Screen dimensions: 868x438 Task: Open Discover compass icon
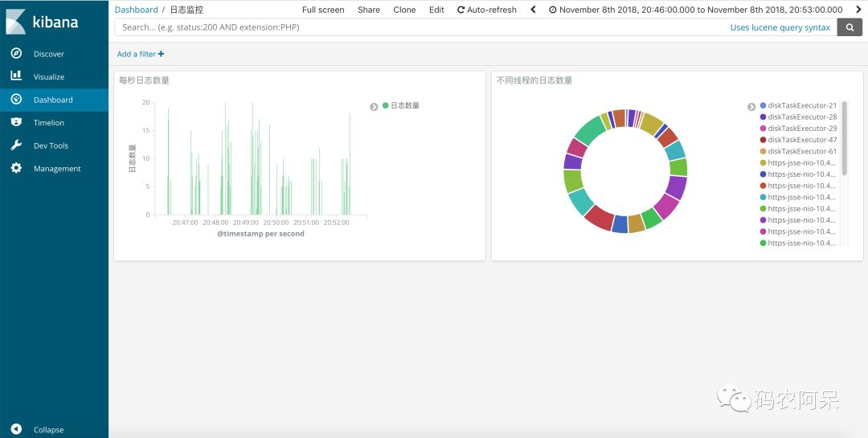(17, 53)
